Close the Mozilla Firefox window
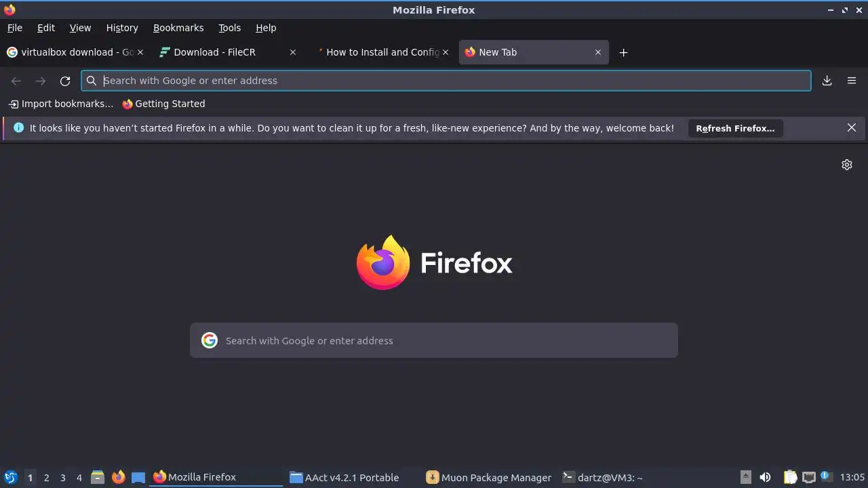868x488 pixels. point(859,10)
